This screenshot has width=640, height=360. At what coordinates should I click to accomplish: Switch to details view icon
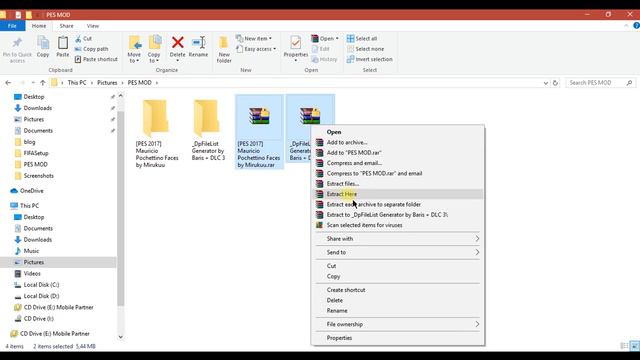click(x=624, y=346)
